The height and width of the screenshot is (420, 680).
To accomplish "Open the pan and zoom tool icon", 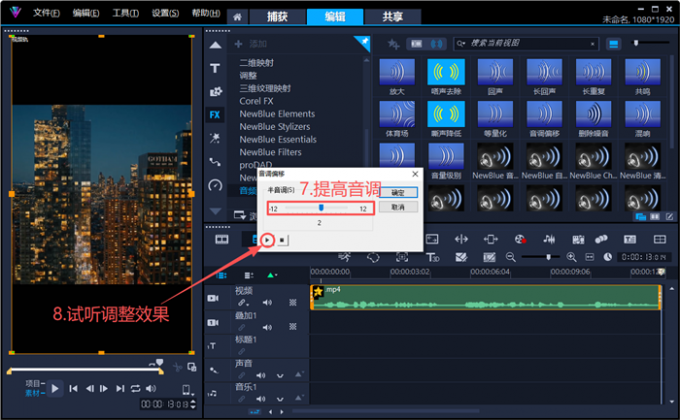I will tap(402, 257).
